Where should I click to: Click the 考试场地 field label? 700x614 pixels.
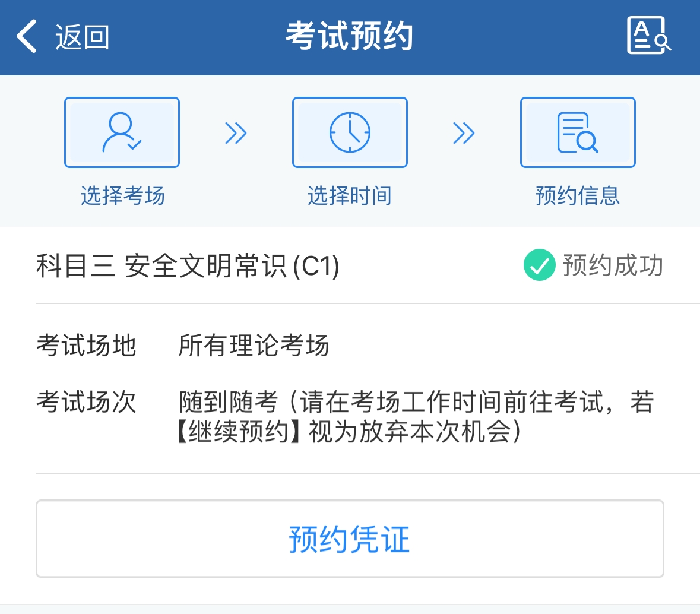[86, 345]
